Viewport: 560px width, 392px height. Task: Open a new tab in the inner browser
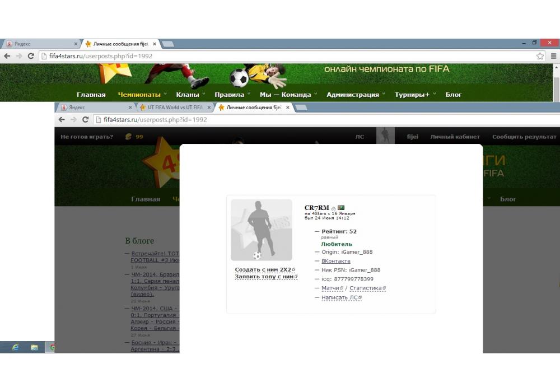(x=301, y=108)
